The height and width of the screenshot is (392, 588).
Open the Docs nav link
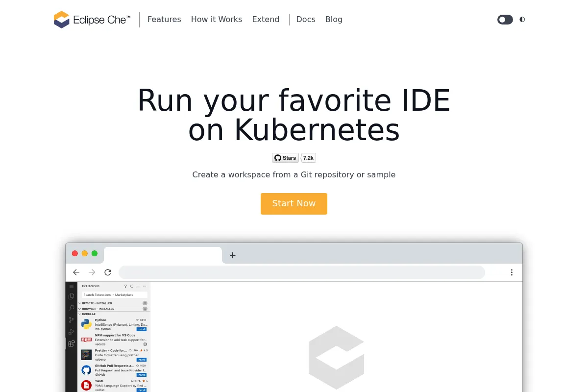[306, 20]
